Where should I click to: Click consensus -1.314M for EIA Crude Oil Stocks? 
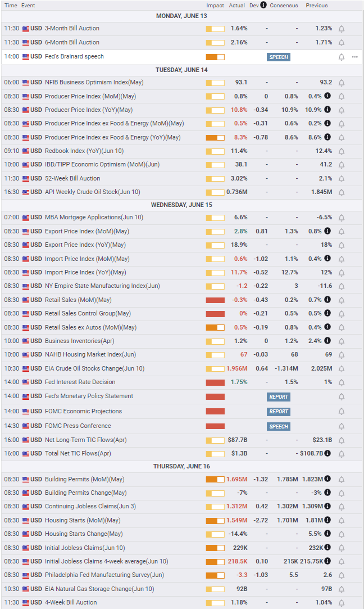[286, 368]
